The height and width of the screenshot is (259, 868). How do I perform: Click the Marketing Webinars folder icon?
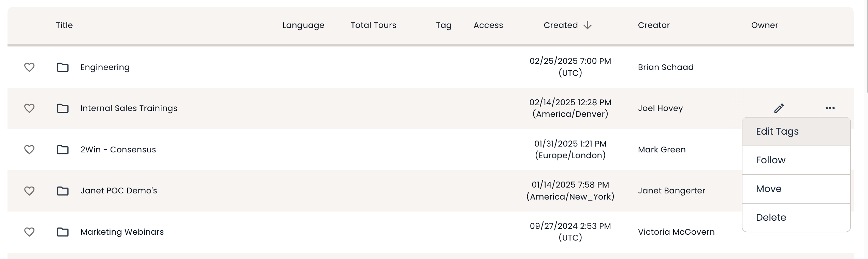pos(62,232)
